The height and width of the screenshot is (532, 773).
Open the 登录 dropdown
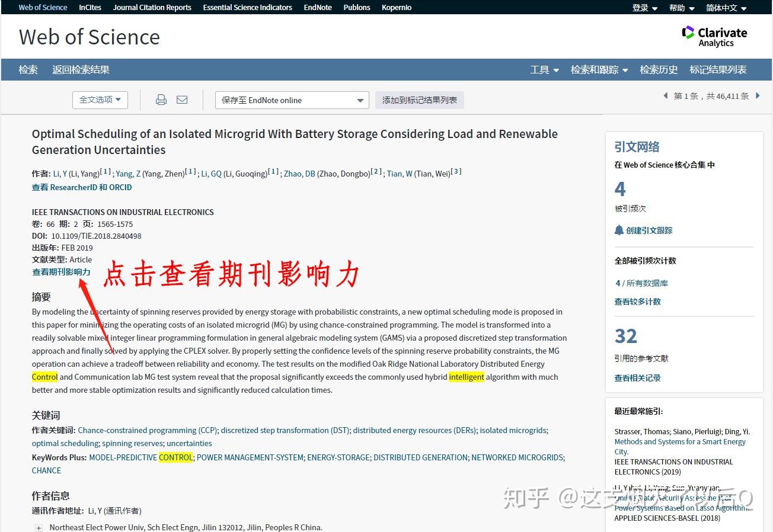pos(645,8)
